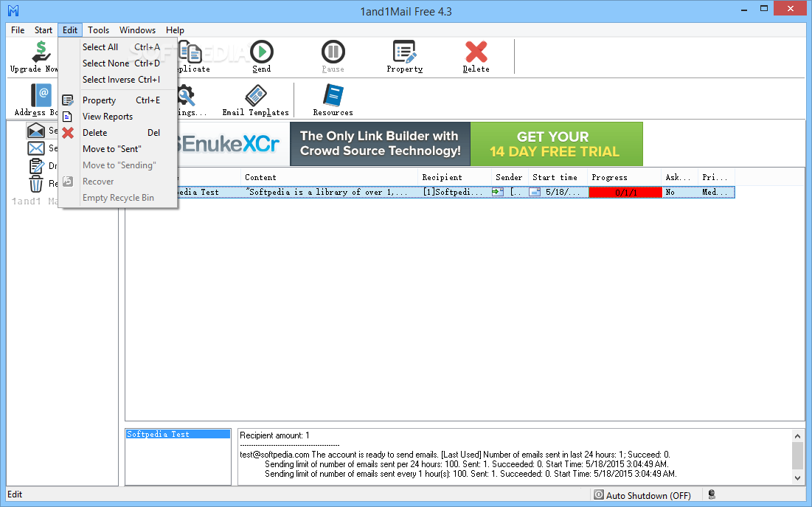Open the Windows menu
Screen dimensions: 812x507
point(137,30)
